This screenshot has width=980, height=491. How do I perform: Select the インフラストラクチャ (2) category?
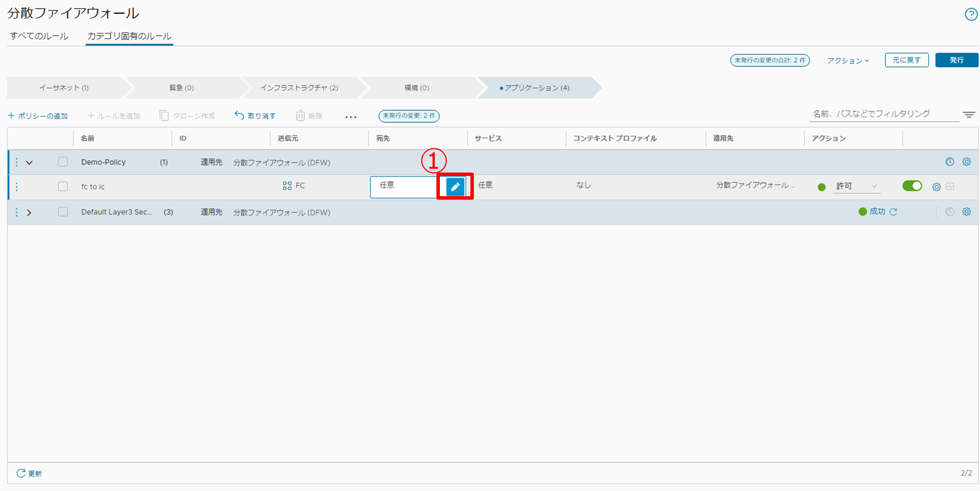299,88
